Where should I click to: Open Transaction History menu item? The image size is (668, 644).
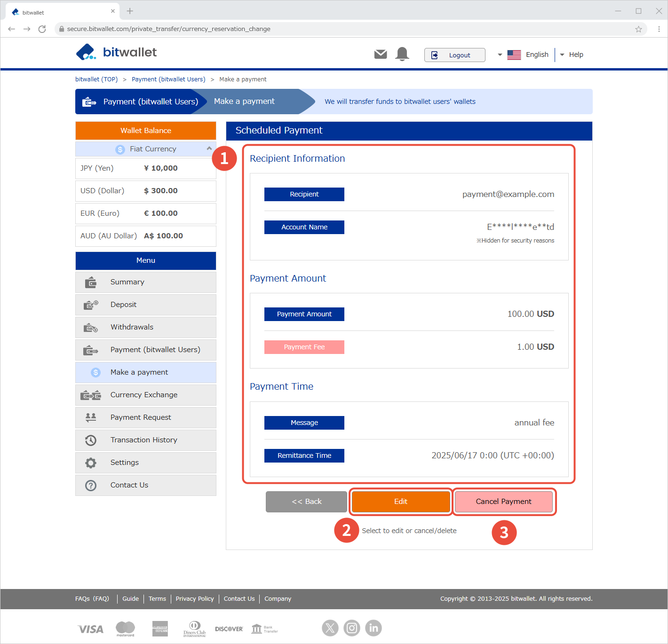pyautogui.click(x=146, y=440)
